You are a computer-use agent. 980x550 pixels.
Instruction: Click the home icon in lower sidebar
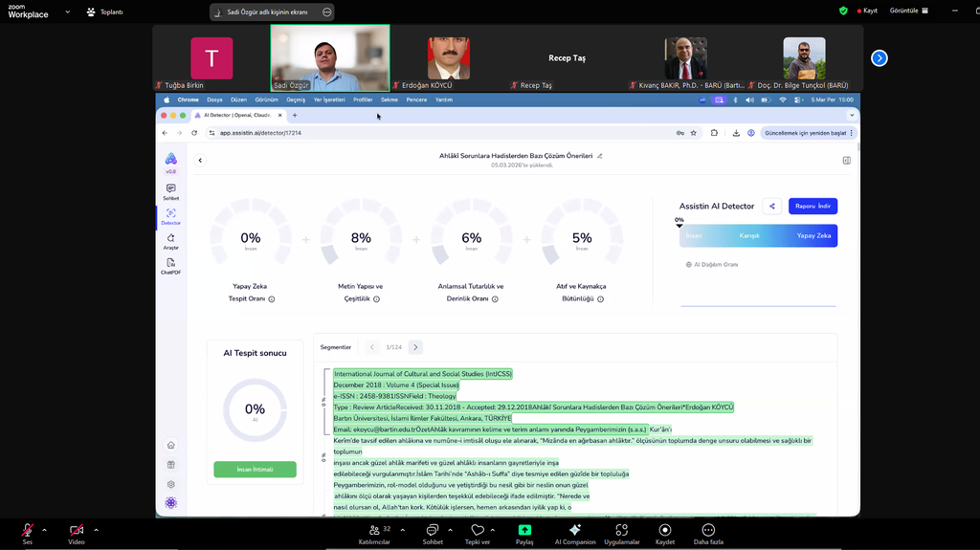click(x=170, y=445)
